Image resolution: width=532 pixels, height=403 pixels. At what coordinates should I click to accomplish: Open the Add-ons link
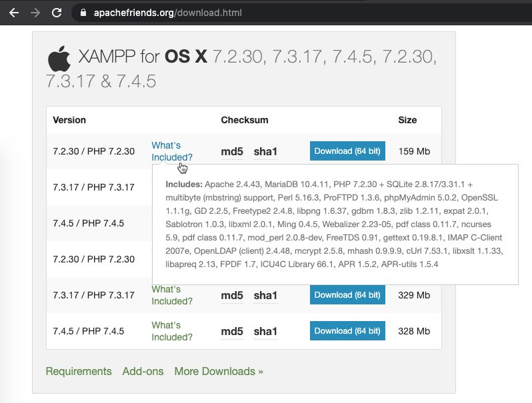coord(143,372)
